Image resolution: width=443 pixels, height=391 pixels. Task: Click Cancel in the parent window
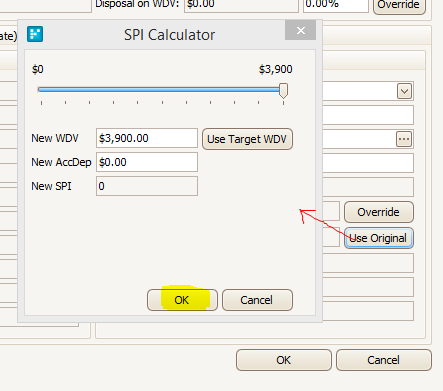pos(384,360)
